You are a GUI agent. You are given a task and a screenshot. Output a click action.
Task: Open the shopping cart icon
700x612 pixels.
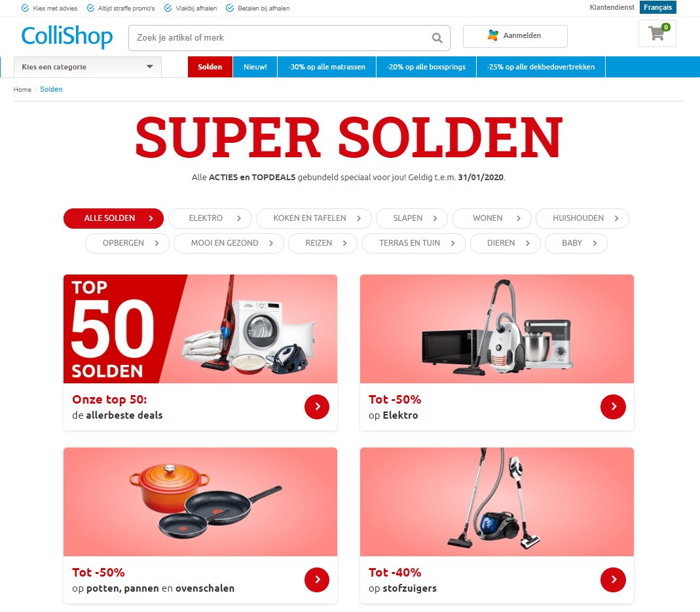(x=657, y=33)
